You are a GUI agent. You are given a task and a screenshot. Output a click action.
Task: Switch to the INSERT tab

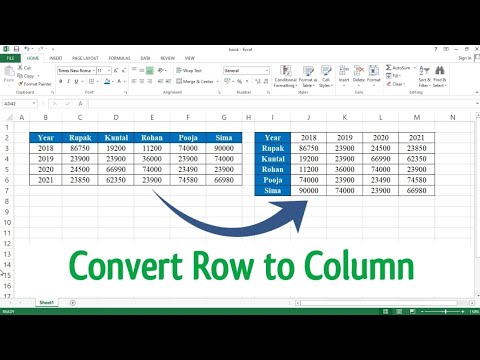pyautogui.click(x=56, y=58)
